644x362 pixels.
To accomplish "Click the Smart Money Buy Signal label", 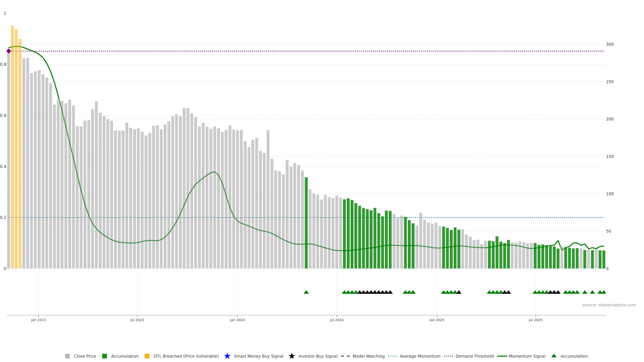I will [258, 356].
